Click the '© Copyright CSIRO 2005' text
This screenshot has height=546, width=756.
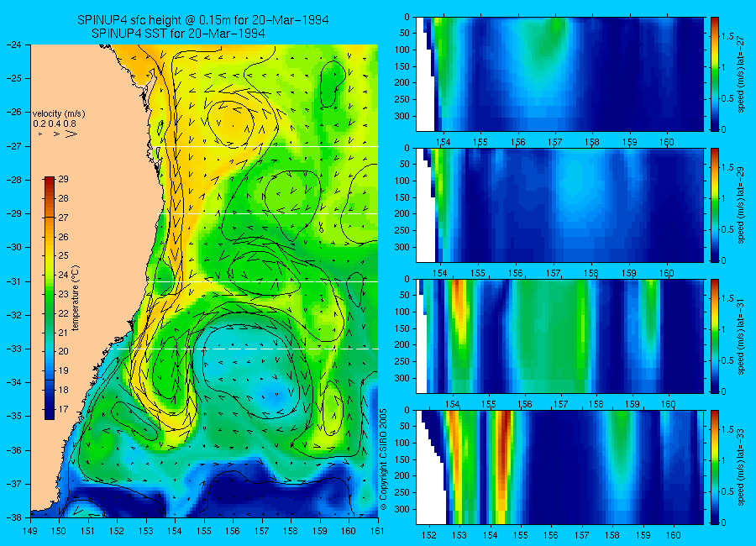tap(384, 459)
